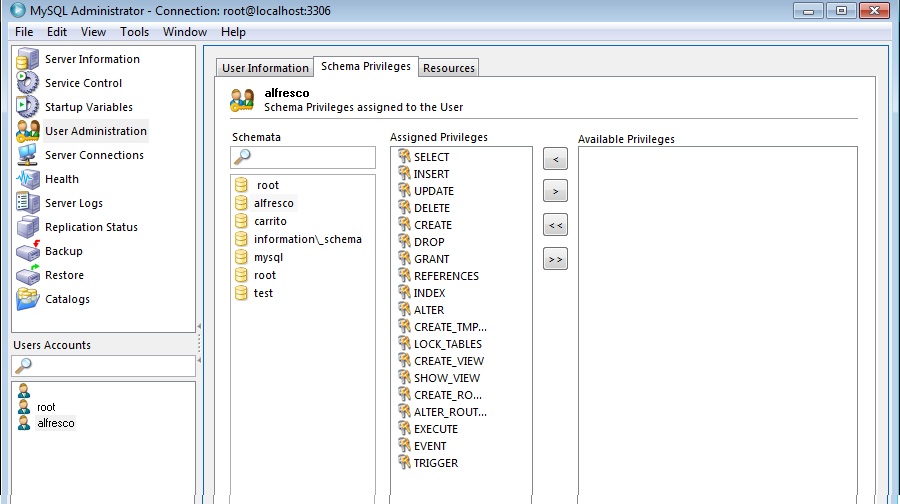
Task: Open the Tools menu
Action: coord(134,32)
